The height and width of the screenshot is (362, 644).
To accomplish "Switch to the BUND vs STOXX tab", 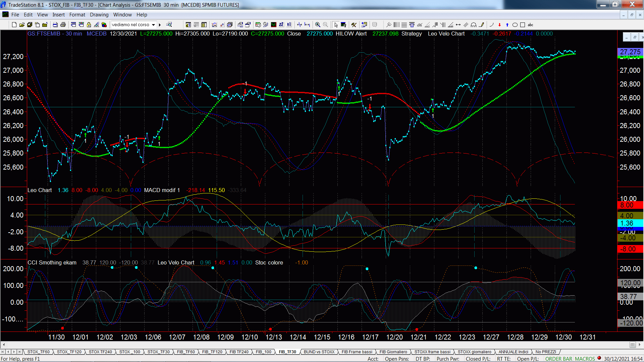I will [x=319, y=352].
